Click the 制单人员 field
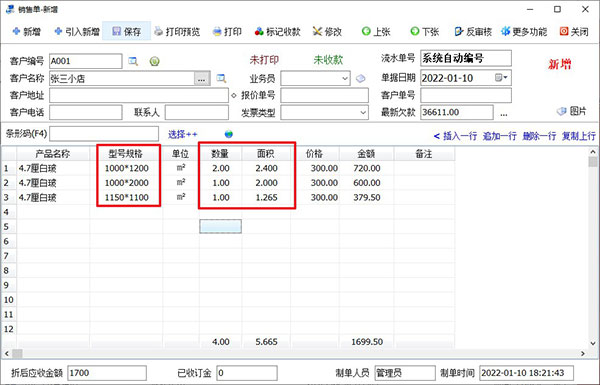Screen dimensions: 600x385 point(405,373)
